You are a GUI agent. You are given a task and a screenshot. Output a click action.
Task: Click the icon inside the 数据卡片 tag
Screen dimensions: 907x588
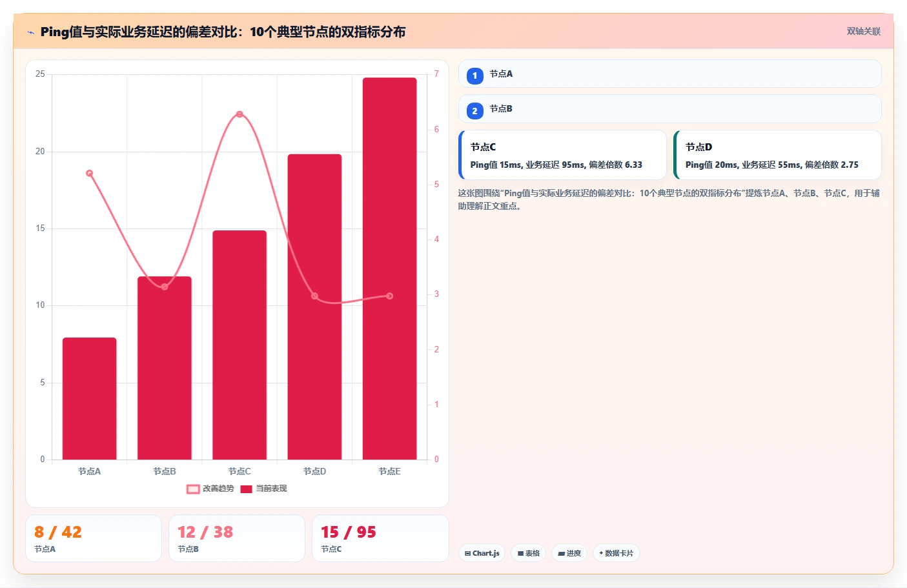pyautogui.click(x=601, y=553)
